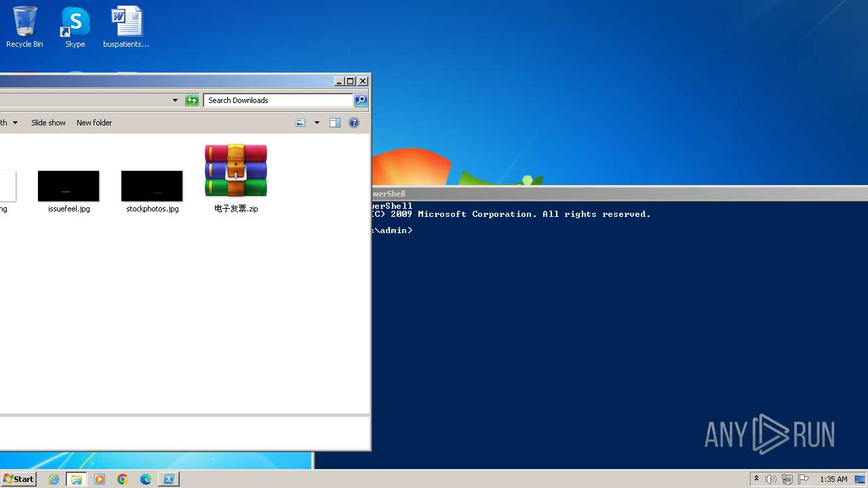Create a New folder in Downloads
This screenshot has height=488, width=868.
94,123
